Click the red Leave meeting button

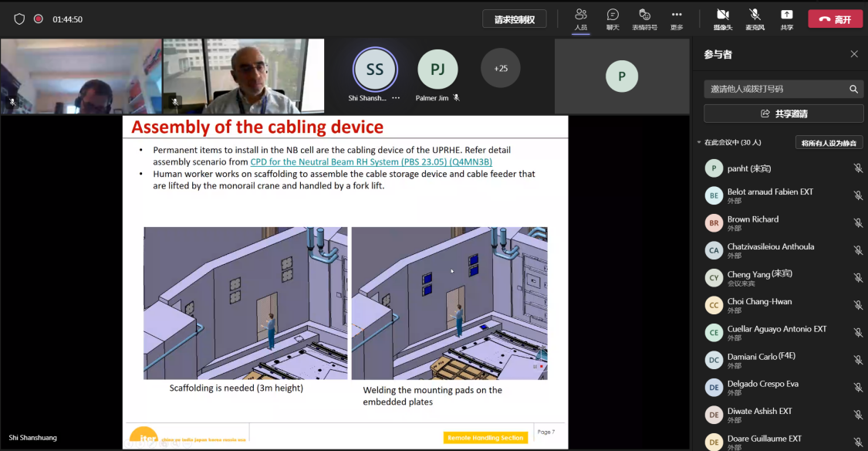click(835, 19)
